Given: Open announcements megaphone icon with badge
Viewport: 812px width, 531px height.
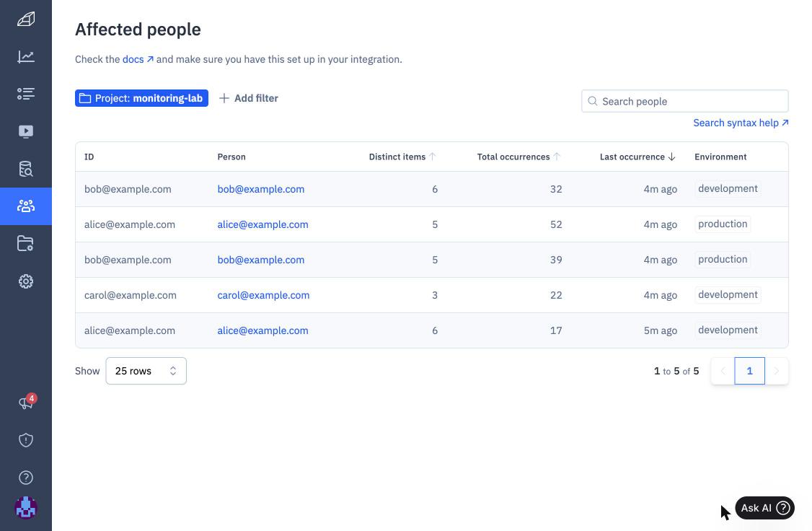Looking at the screenshot, I should click(x=26, y=403).
